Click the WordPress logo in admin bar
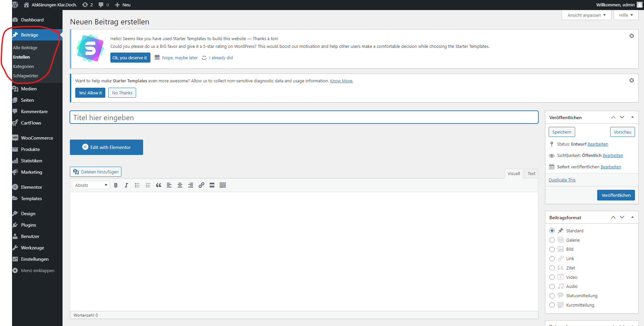The height and width of the screenshot is (326, 644). 15,5
